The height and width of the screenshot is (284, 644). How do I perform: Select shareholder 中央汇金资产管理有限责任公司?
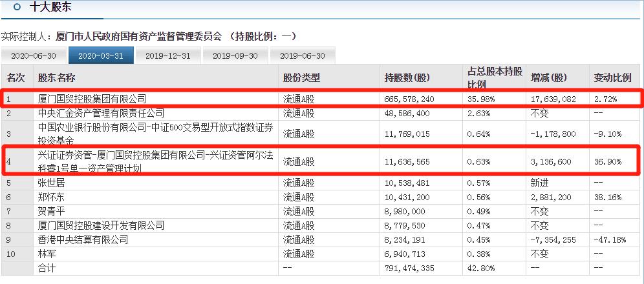tap(101, 113)
